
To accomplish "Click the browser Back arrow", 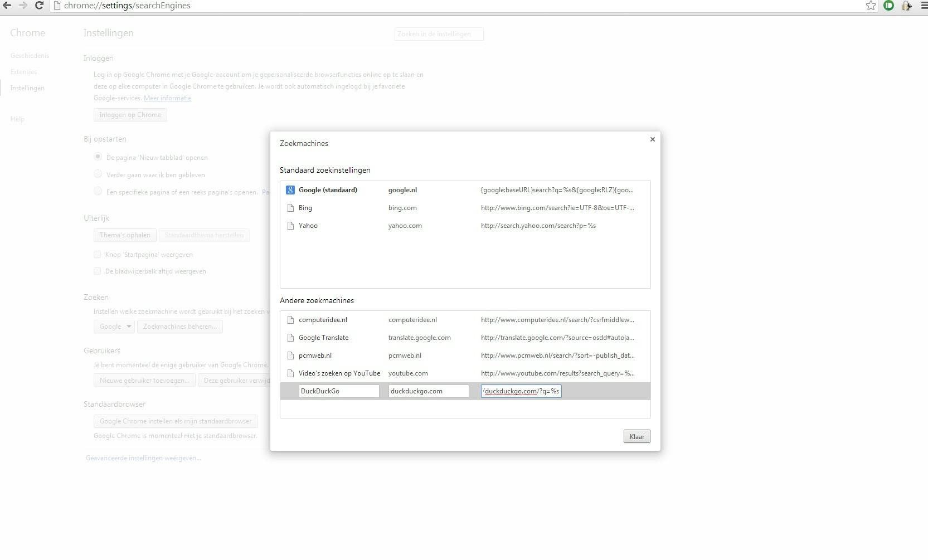I will pos(7,6).
